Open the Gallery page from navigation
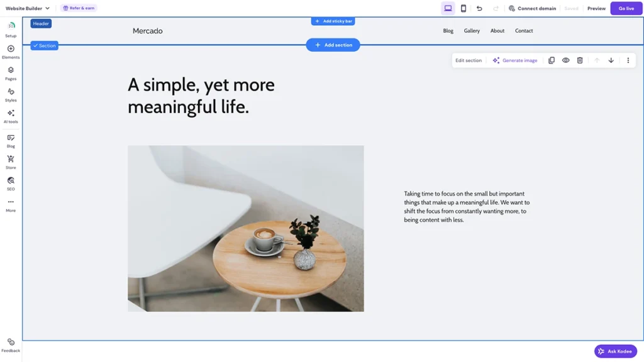Viewport: 644px width, 362px height. [x=472, y=30]
